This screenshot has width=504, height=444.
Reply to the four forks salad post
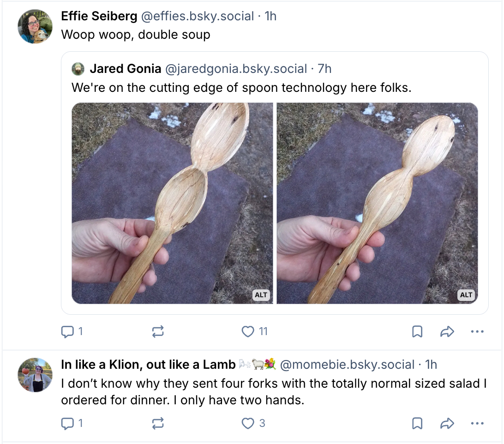point(68,423)
